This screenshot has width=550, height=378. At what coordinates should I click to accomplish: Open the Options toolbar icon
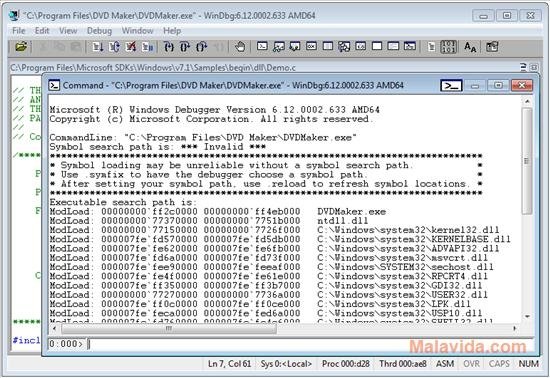tap(492, 47)
